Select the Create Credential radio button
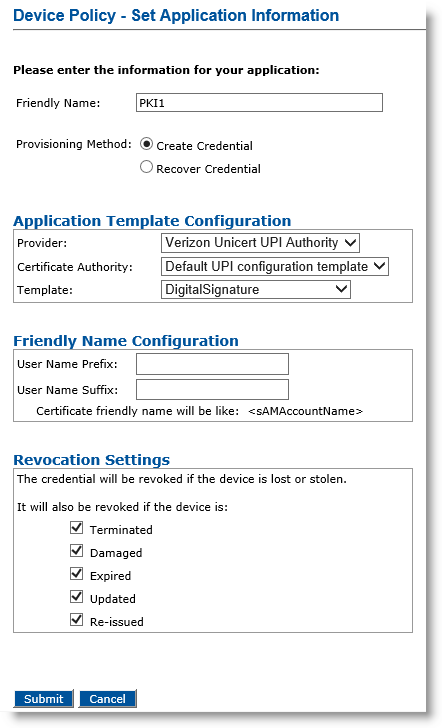Image resolution: width=442 pixels, height=728 pixels. (x=146, y=144)
